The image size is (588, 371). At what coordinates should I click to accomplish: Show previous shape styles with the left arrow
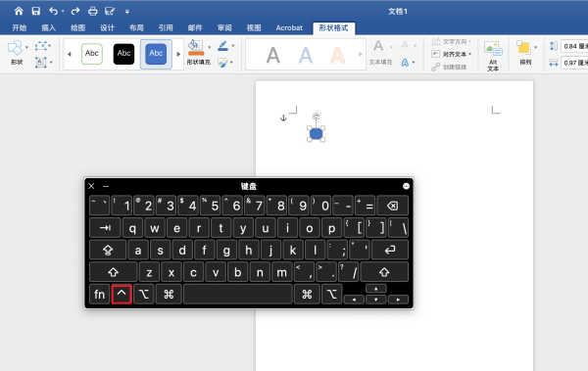click(x=70, y=54)
